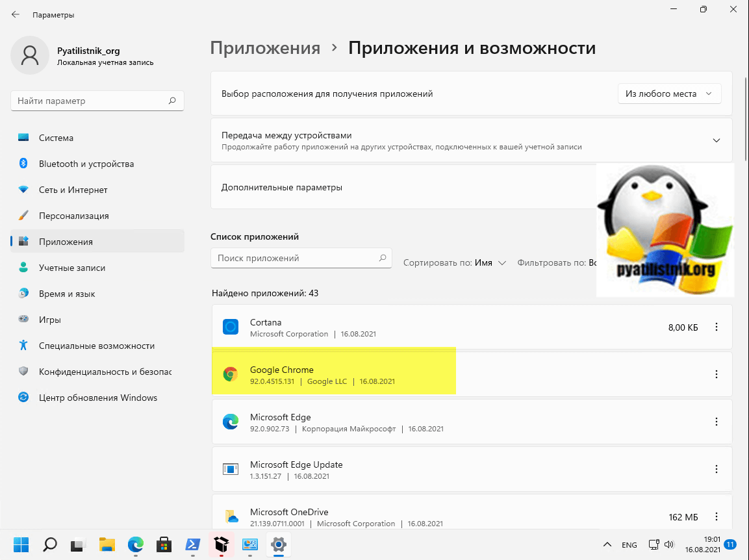The height and width of the screenshot is (560, 749).
Task: Open three-dot menu for Google Chrome
Action: coord(717,374)
